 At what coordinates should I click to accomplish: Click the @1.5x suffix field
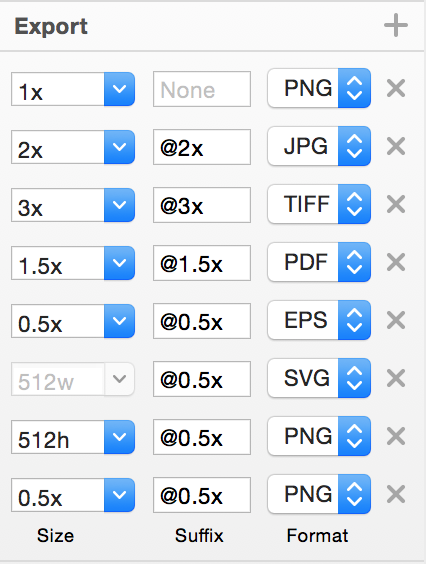(202, 263)
